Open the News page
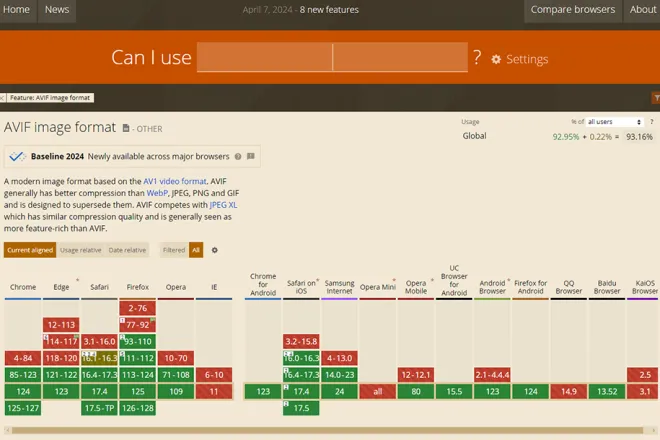 pyautogui.click(x=57, y=10)
